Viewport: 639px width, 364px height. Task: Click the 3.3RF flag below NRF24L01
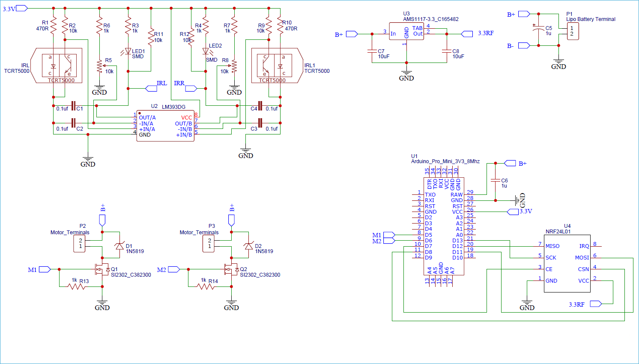click(x=596, y=304)
